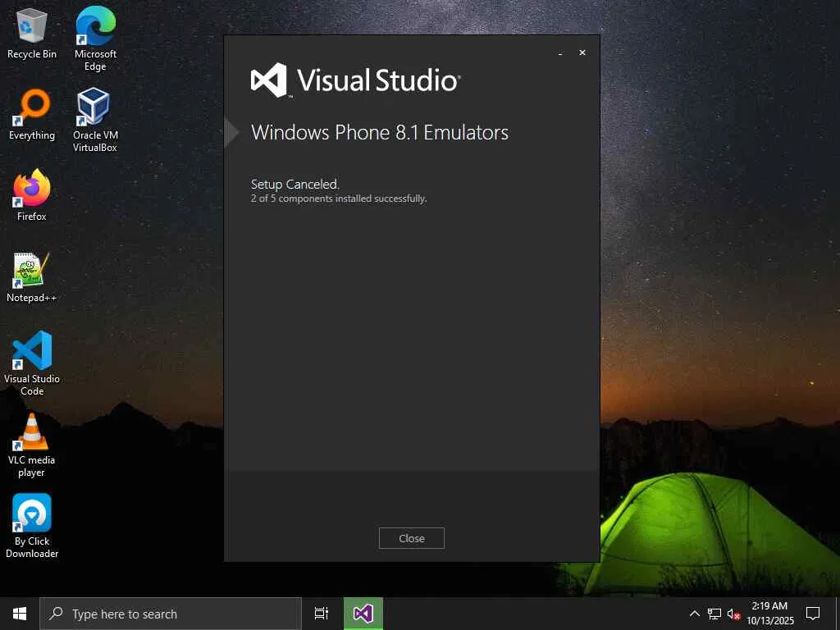Select the Visual Studio Code desktop shortcut
The width and height of the screenshot is (840, 630).
point(32,363)
